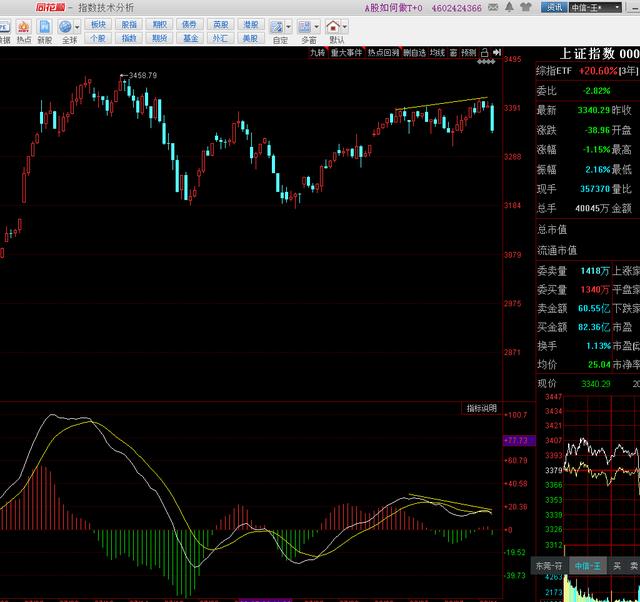Click the 自定 custom layout icon
The image size is (640, 602).
[279, 27]
